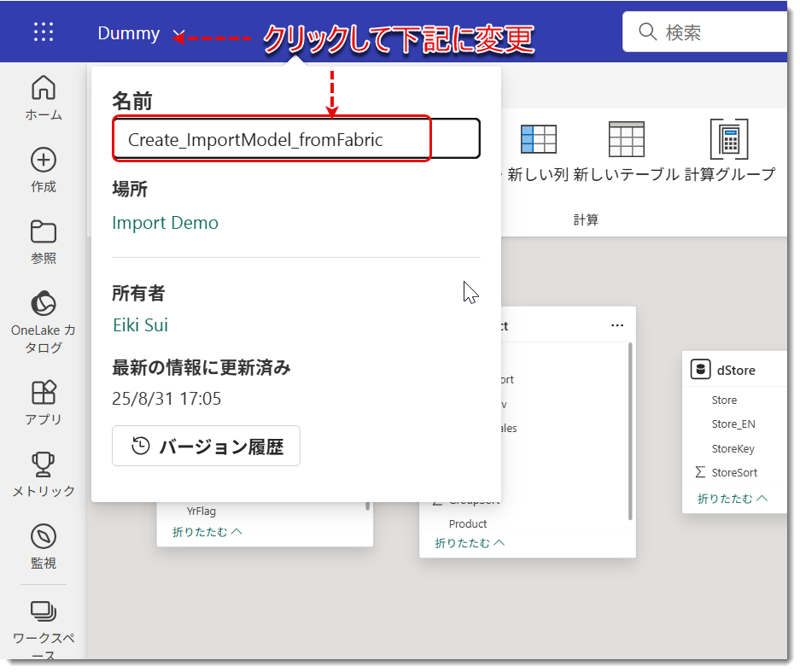The height and width of the screenshot is (672, 800).
Task: Click the Dummy model name title
Action: [x=129, y=33]
